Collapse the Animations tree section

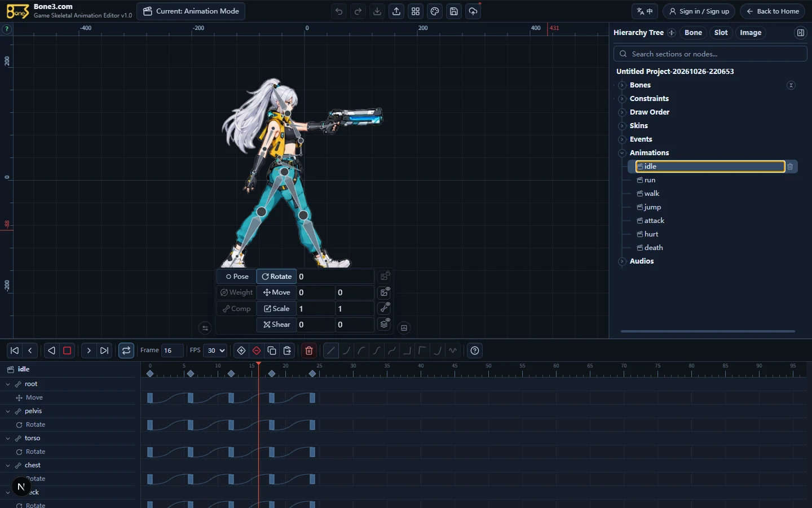tap(622, 153)
